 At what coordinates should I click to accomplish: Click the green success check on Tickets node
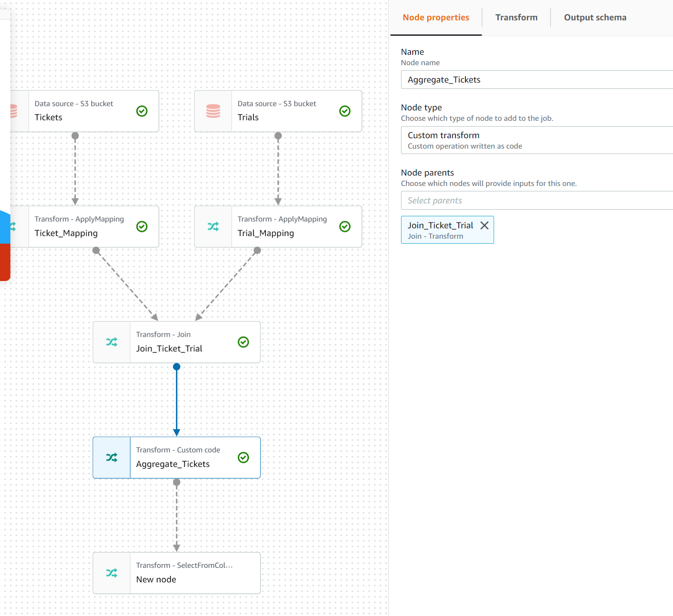(141, 110)
